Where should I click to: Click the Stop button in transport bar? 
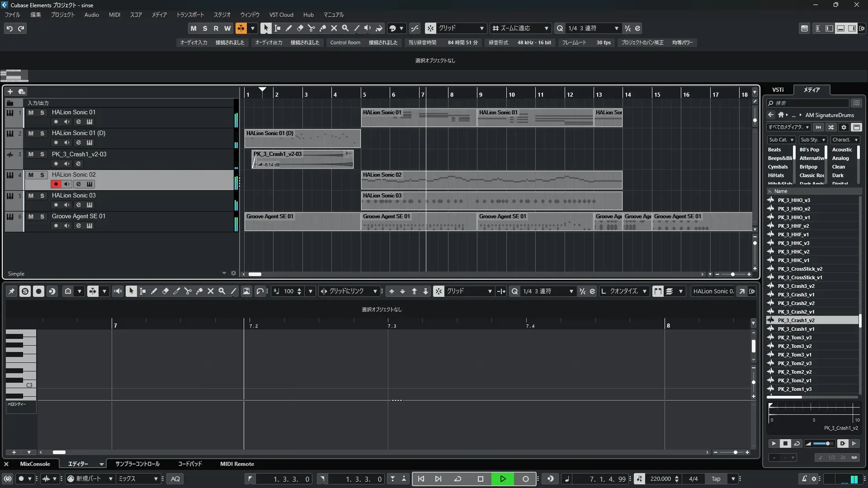click(480, 479)
